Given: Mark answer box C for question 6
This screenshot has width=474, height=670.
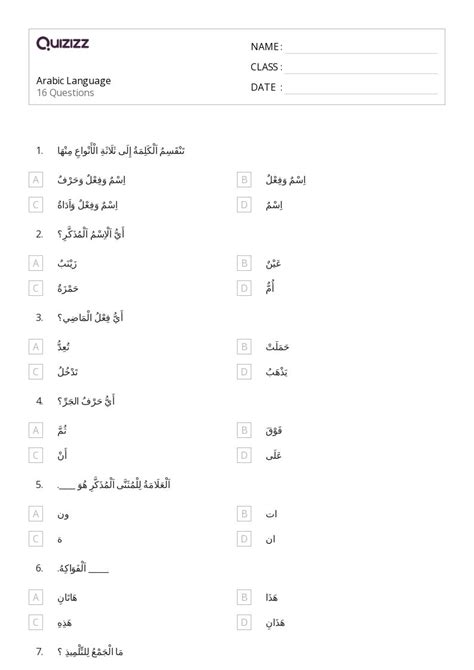Looking at the screenshot, I should [x=36, y=622].
